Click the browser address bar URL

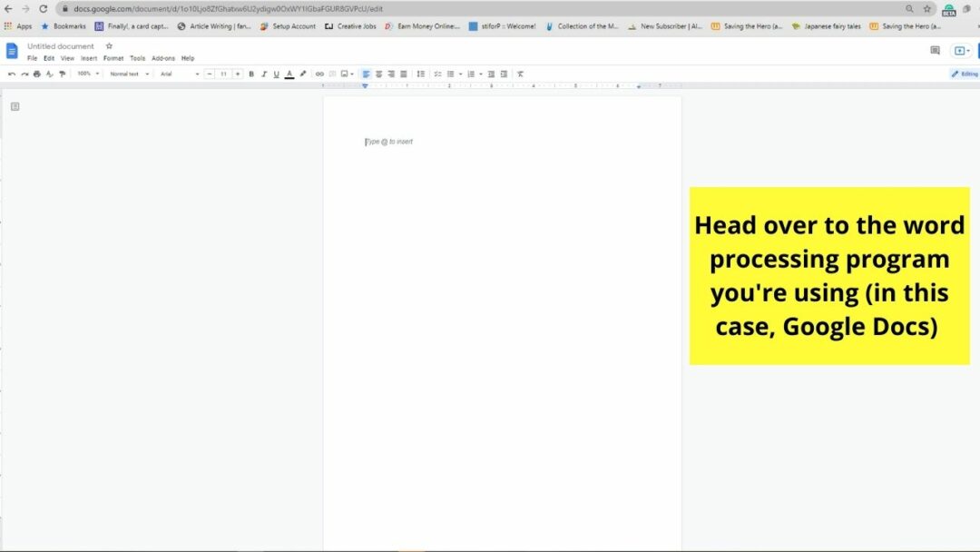click(x=228, y=9)
